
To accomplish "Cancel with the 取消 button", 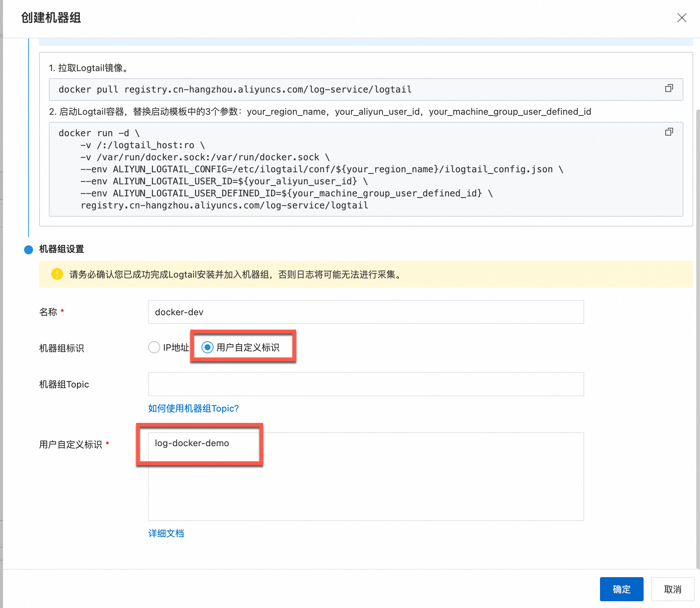I will click(x=673, y=589).
